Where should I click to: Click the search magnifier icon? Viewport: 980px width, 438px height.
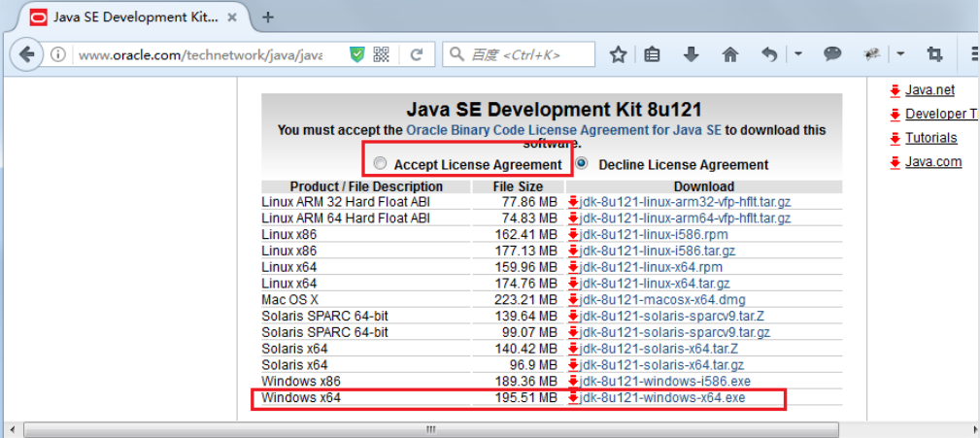[x=456, y=55]
